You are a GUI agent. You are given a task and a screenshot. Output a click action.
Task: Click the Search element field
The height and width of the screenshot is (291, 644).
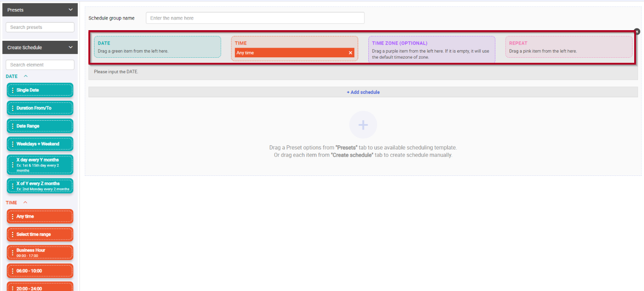pyautogui.click(x=40, y=65)
